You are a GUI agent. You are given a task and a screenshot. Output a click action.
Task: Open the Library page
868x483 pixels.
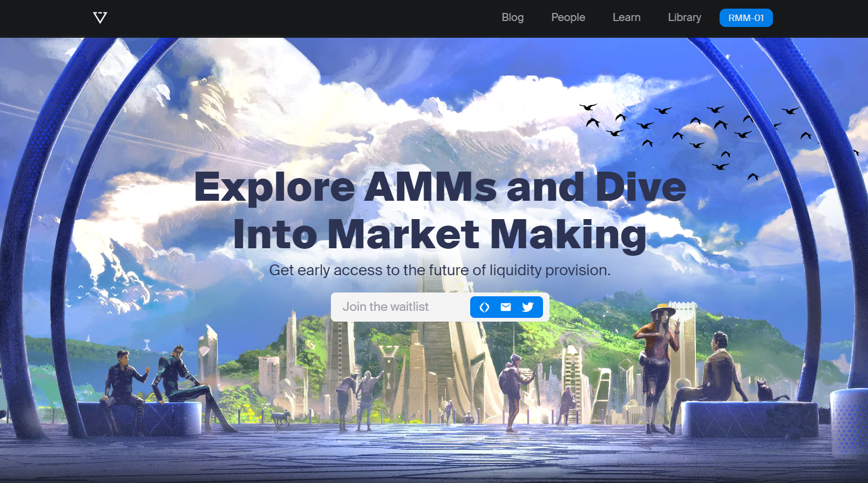click(x=684, y=17)
